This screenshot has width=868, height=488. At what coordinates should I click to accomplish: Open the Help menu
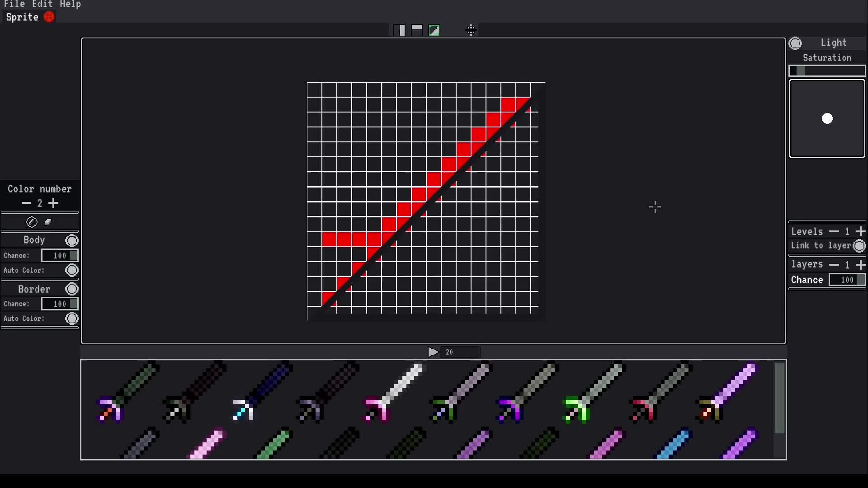70,5
